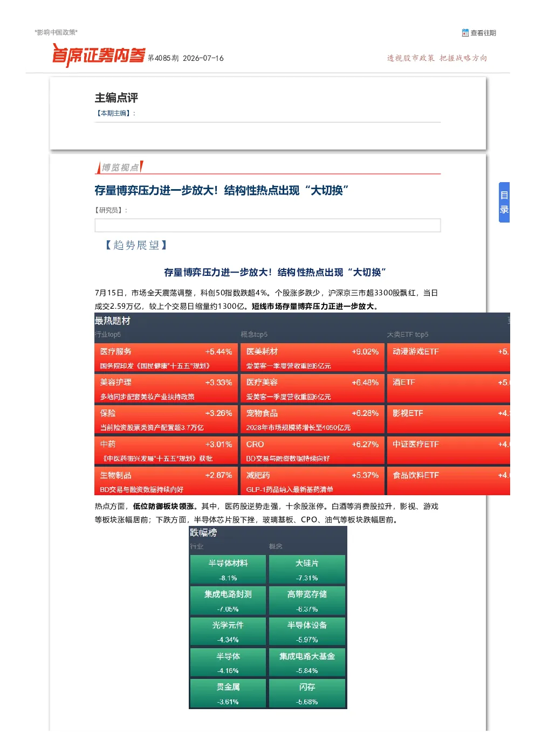Click the 首席证券内参 logo
This screenshot has height=756, width=535.
click(x=99, y=56)
